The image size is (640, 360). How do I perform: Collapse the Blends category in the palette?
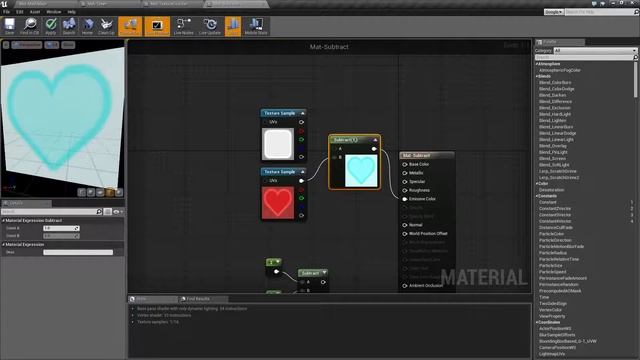[537, 76]
